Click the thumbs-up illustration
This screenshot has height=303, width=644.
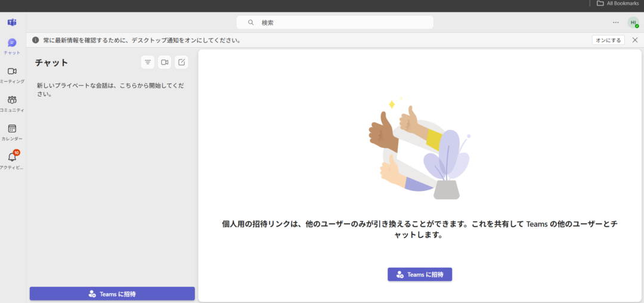[420, 148]
